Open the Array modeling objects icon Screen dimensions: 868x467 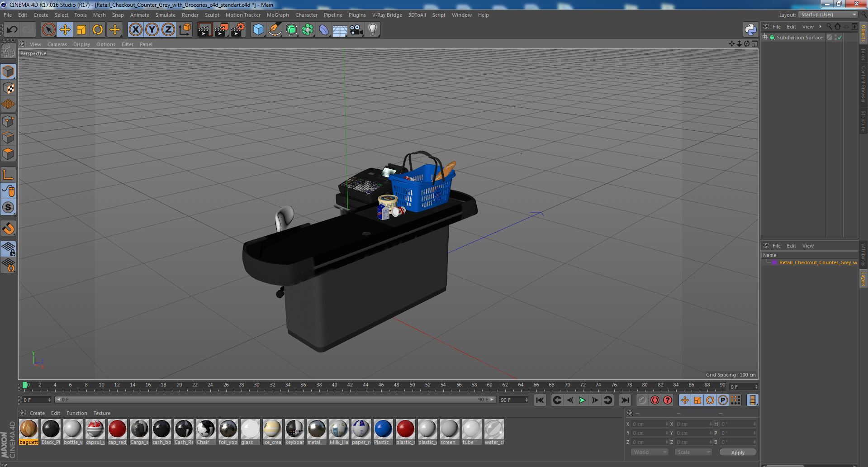pos(308,30)
